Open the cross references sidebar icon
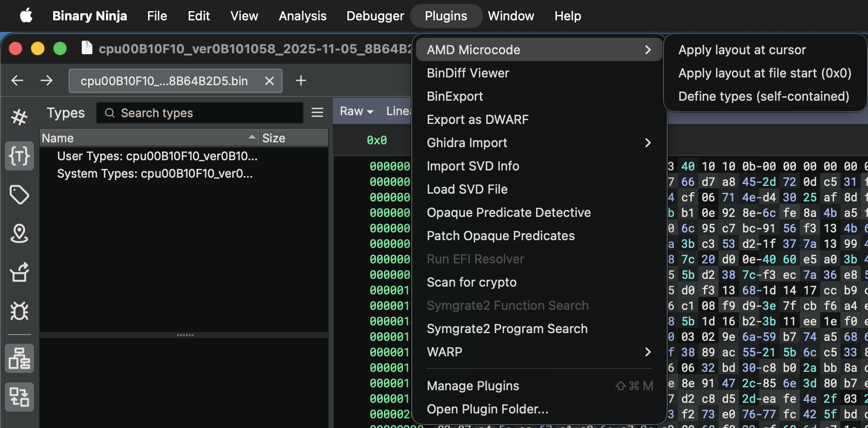The width and height of the screenshot is (868, 428). 19,397
